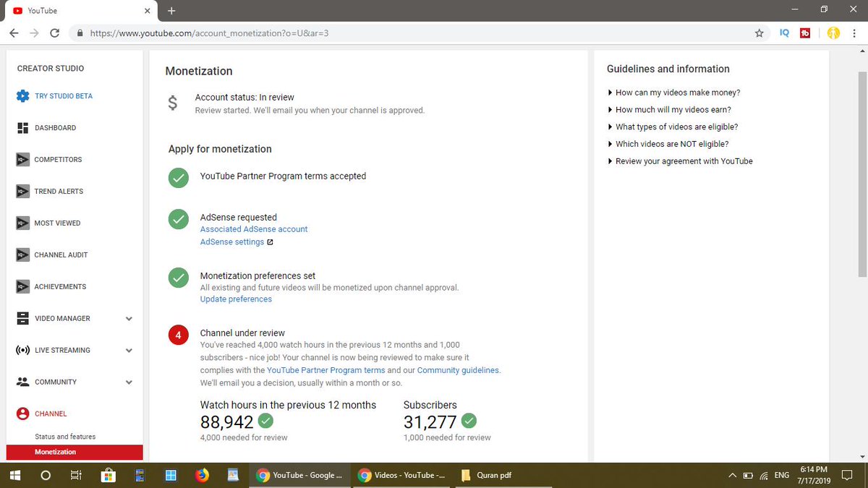Go back to the previous page
Screen dimensions: 868x488
click(14, 33)
